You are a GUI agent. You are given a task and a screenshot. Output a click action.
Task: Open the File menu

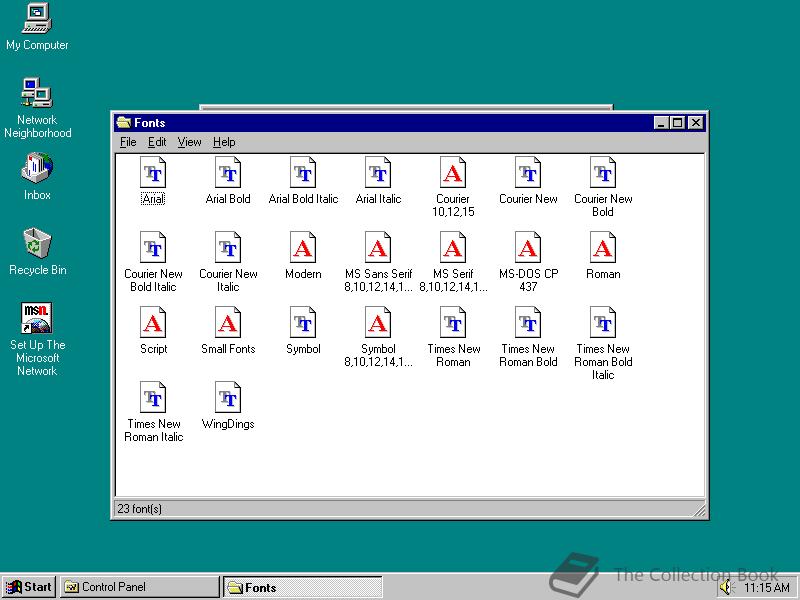click(x=128, y=142)
